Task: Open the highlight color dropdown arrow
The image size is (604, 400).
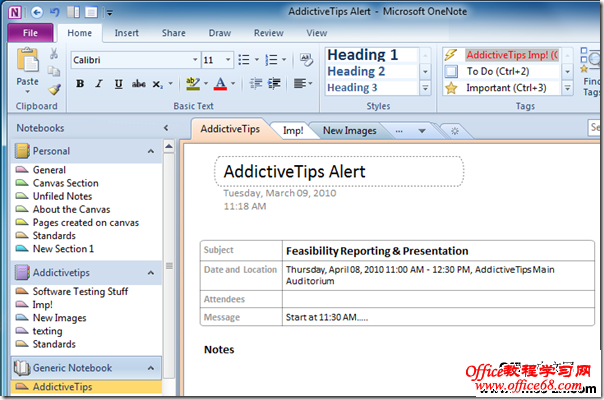Action: tap(206, 84)
